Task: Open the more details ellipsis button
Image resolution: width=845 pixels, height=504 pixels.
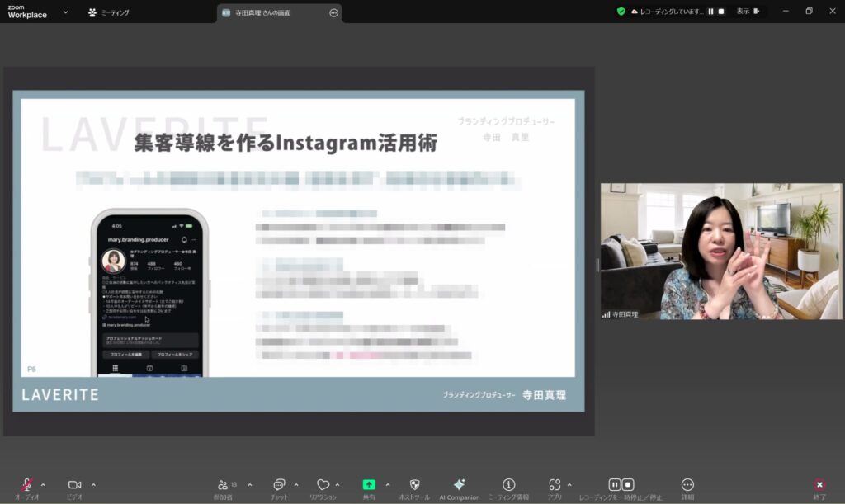Action: point(687,484)
